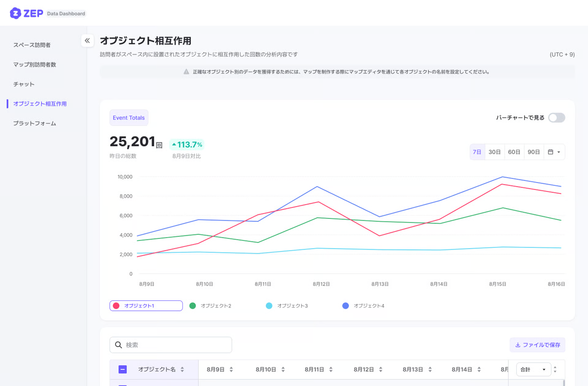
Task: Click the search magnifier icon
Action: 119,345
